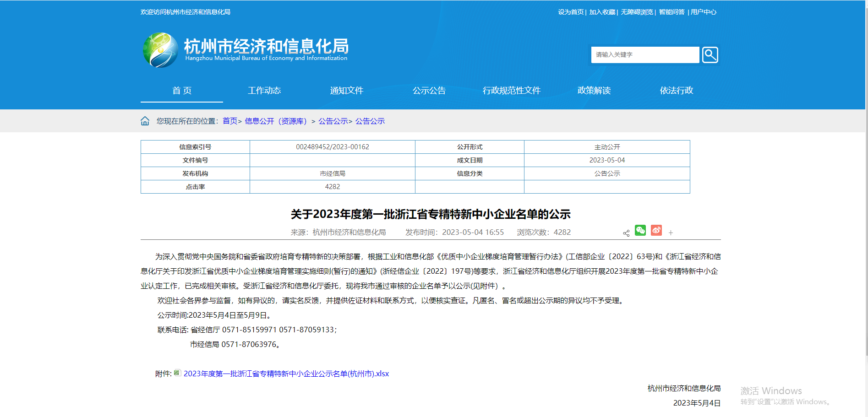Select 政策解读 in navigation bar
The image size is (868, 417).
tap(594, 91)
